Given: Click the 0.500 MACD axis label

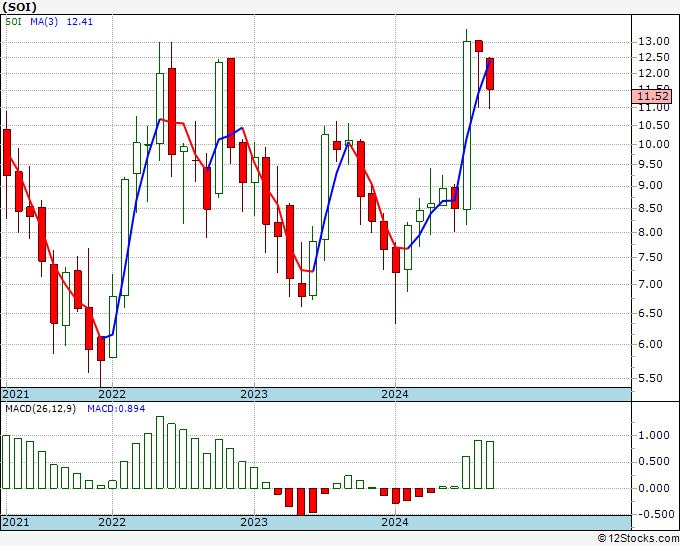Looking at the screenshot, I should tap(656, 461).
